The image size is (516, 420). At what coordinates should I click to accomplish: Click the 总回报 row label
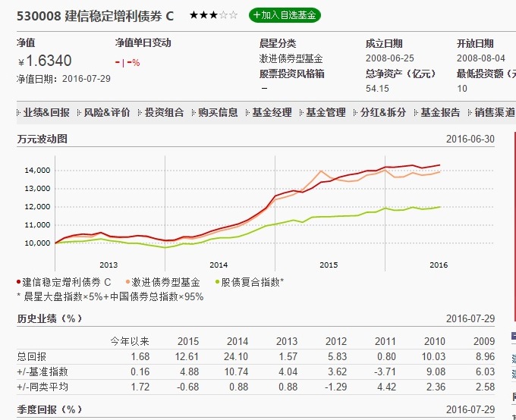(x=32, y=356)
